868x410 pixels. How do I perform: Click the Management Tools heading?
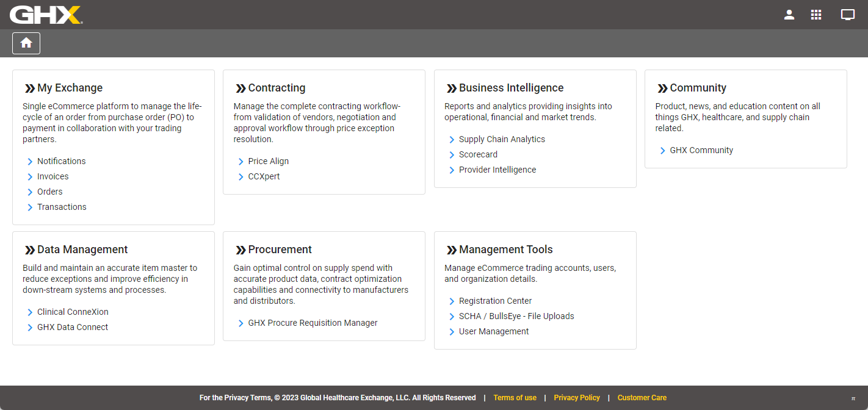tap(505, 250)
